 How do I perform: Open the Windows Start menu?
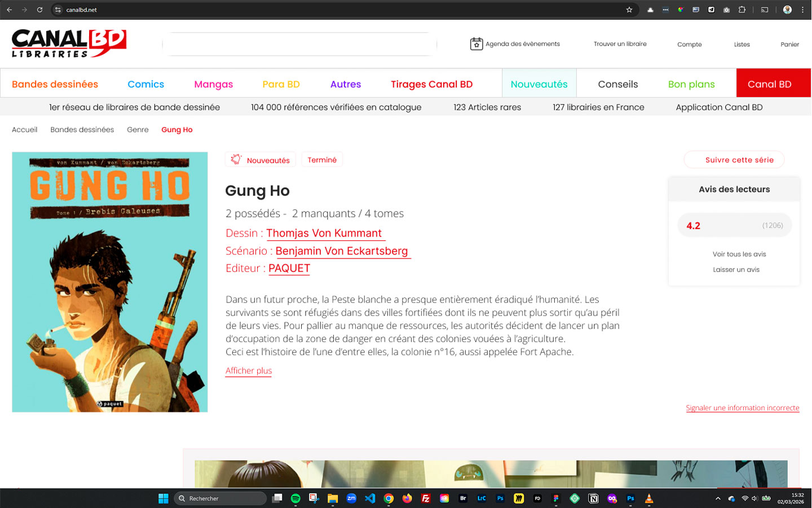pyautogui.click(x=164, y=498)
